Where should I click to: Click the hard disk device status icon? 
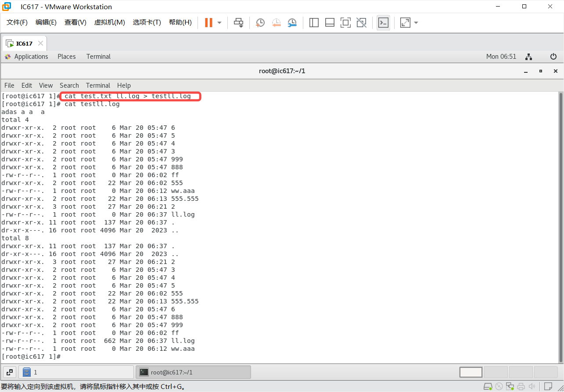(488, 387)
